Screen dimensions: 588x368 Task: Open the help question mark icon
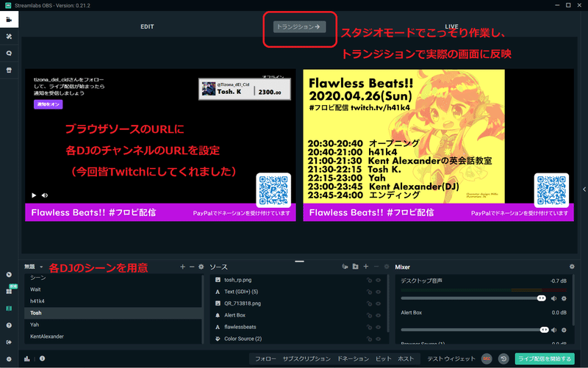9,325
